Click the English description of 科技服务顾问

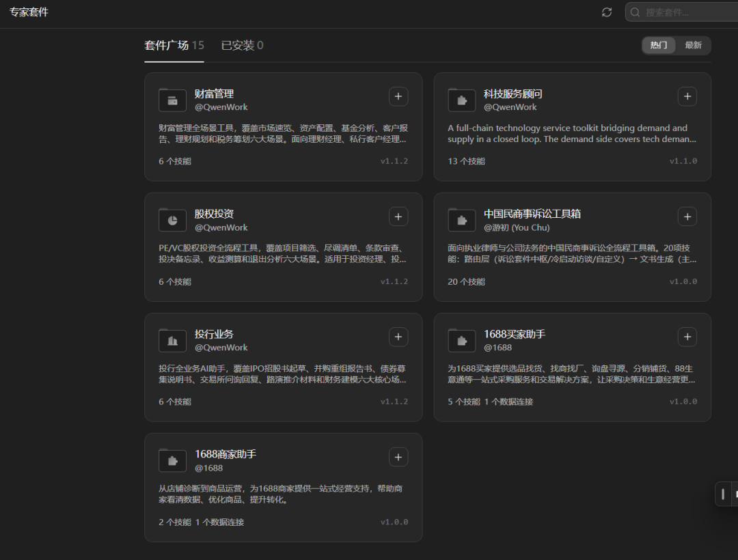(x=572, y=134)
